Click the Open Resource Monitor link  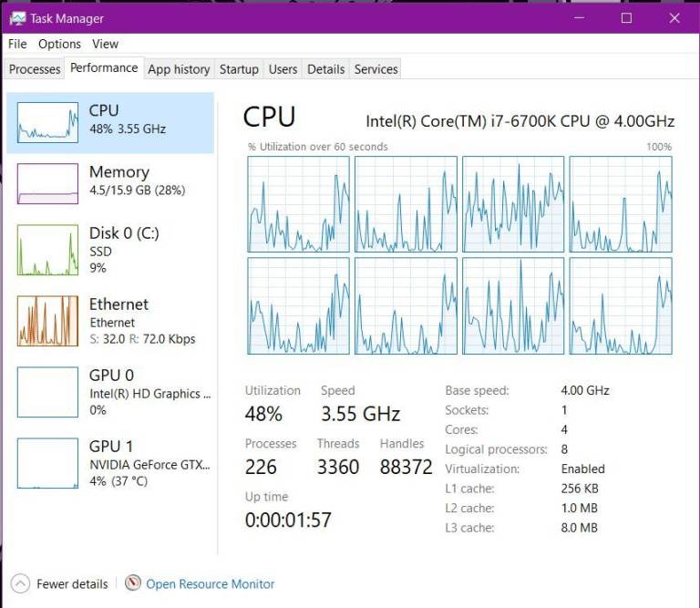[211, 583]
